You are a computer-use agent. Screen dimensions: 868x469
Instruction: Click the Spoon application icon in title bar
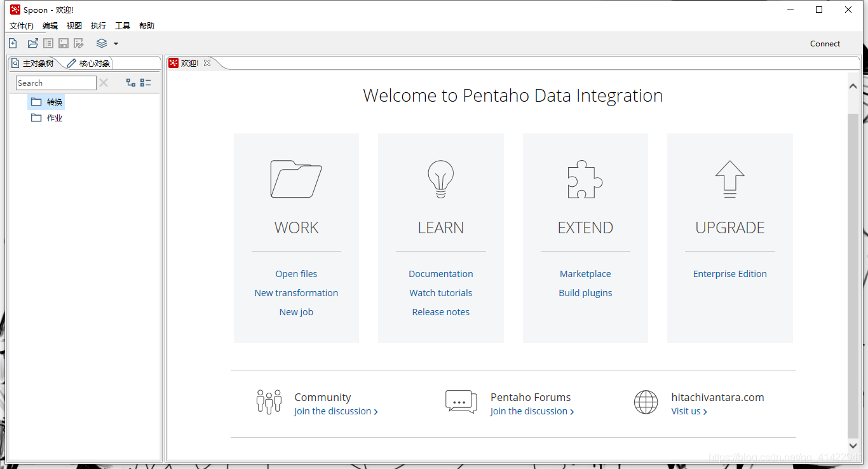click(15, 10)
